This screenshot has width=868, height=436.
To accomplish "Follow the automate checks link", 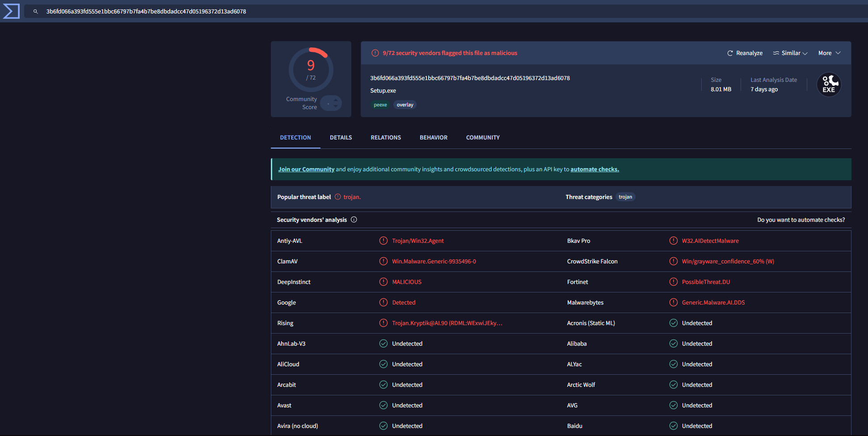I will 594,169.
